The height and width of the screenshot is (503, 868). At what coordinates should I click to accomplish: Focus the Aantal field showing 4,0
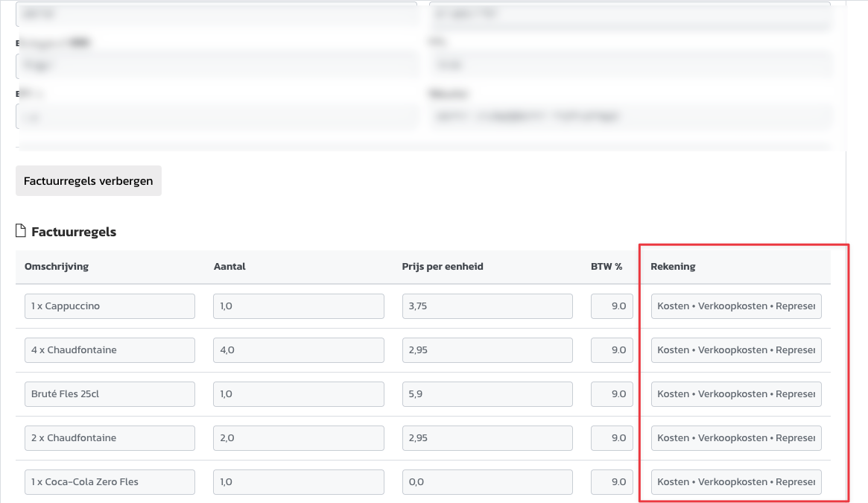click(298, 350)
